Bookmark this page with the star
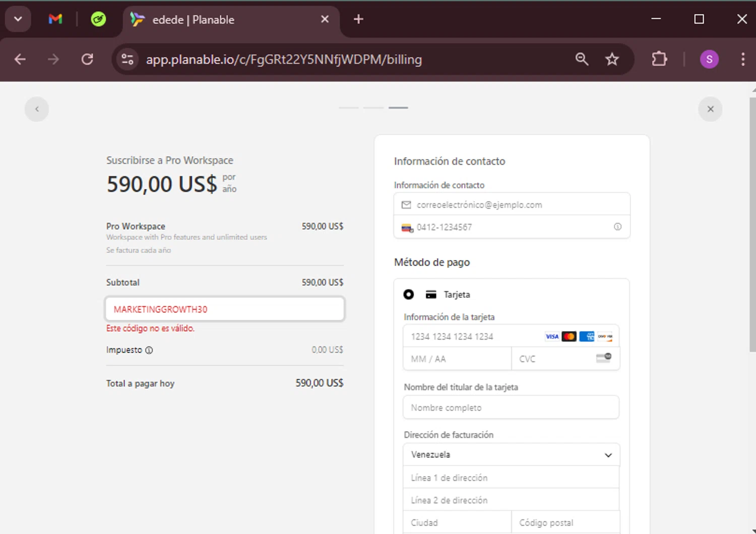Viewport: 756px width, 534px height. pos(612,59)
